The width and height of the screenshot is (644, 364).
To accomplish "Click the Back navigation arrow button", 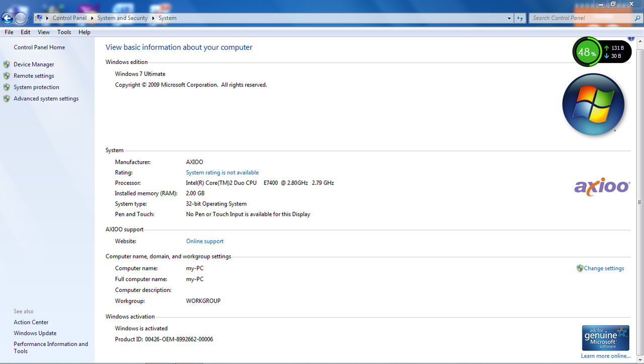I will point(8,19).
